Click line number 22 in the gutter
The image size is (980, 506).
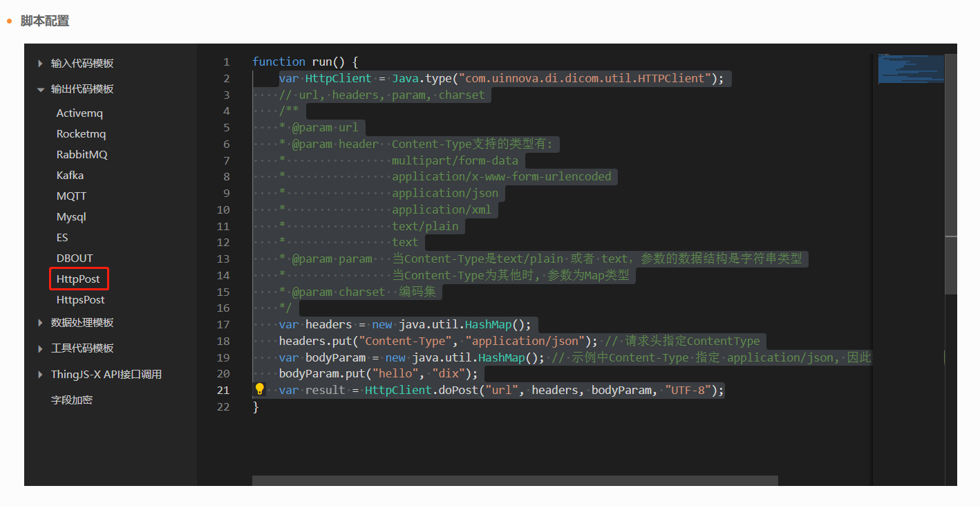tap(223, 406)
